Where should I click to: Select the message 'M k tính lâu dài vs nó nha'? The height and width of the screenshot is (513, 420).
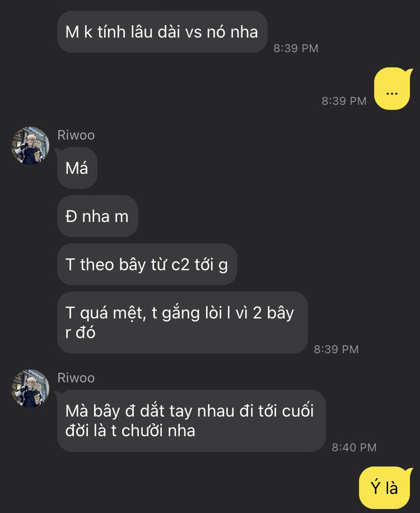(x=162, y=32)
